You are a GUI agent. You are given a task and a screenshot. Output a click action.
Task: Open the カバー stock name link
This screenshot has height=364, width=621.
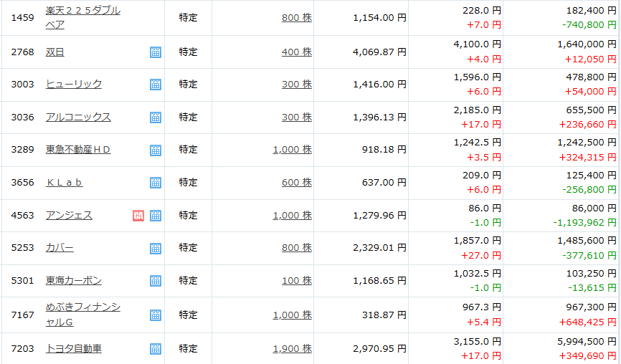pos(60,248)
